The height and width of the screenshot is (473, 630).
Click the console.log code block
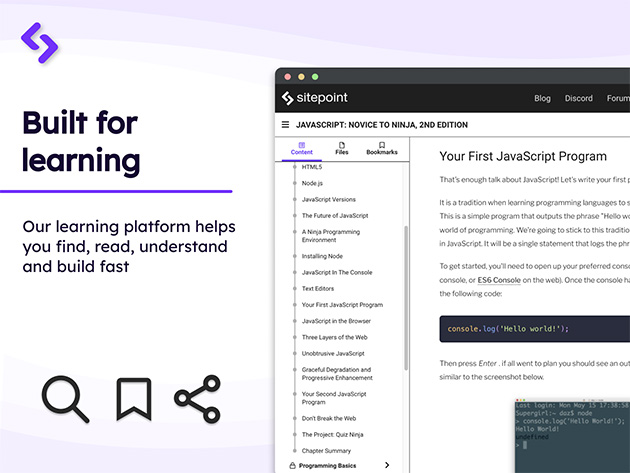click(x=534, y=329)
